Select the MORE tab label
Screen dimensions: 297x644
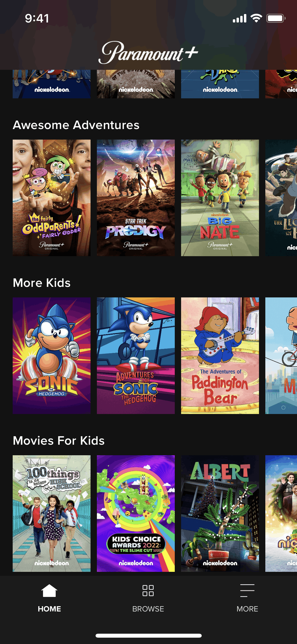click(247, 609)
